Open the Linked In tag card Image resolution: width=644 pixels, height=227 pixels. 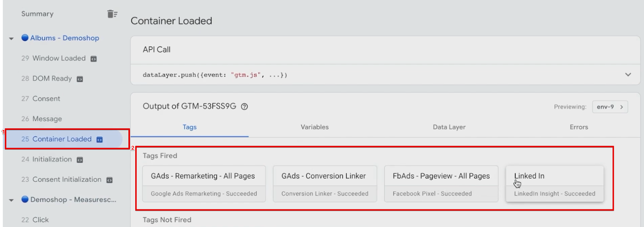pyautogui.click(x=555, y=184)
